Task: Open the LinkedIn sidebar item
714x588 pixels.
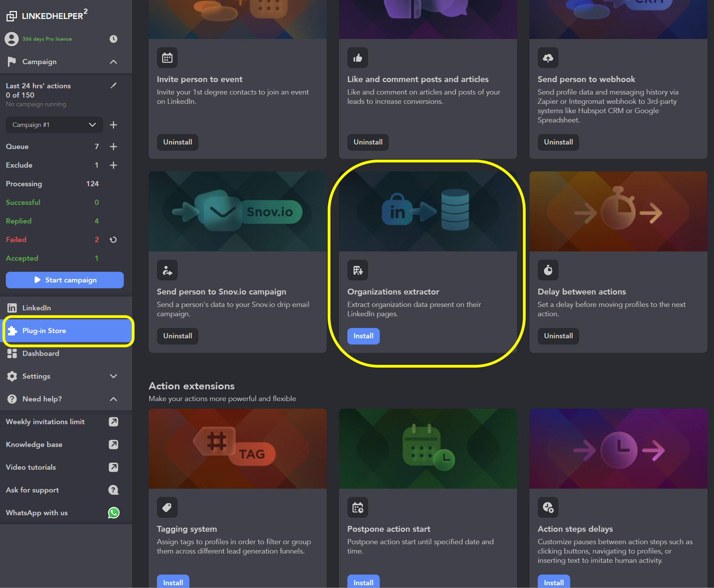Action: click(66, 308)
